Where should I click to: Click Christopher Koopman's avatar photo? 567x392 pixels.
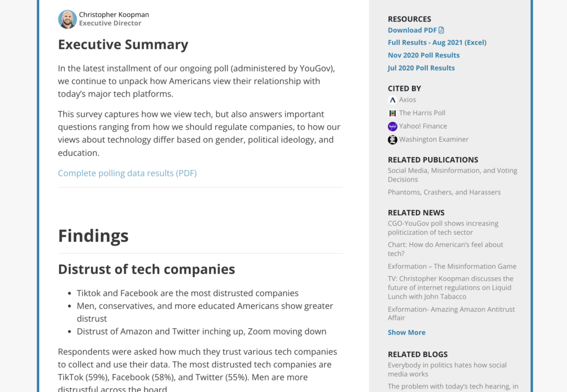pyautogui.click(x=67, y=19)
